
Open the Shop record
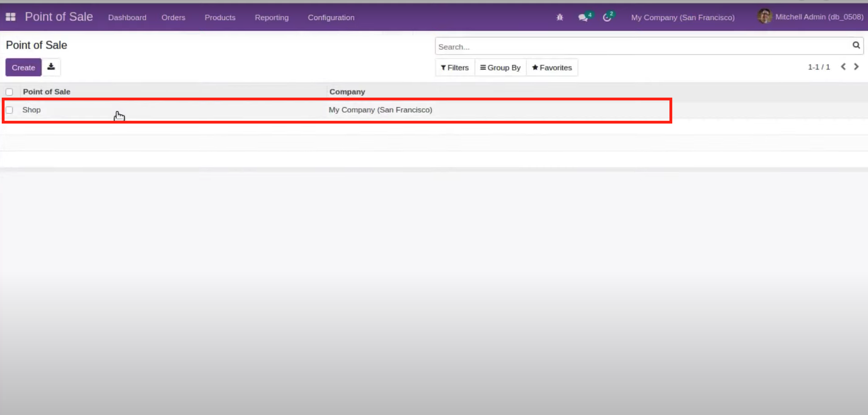(x=32, y=110)
